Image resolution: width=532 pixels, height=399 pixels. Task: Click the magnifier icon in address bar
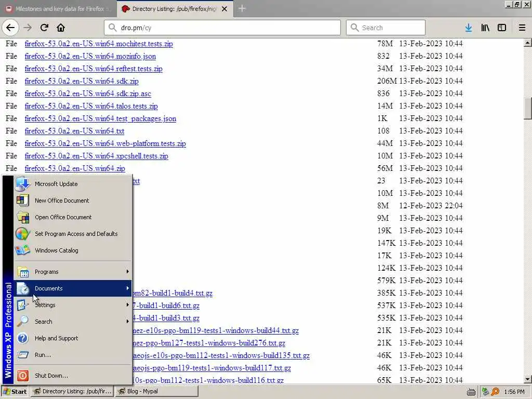point(113,28)
